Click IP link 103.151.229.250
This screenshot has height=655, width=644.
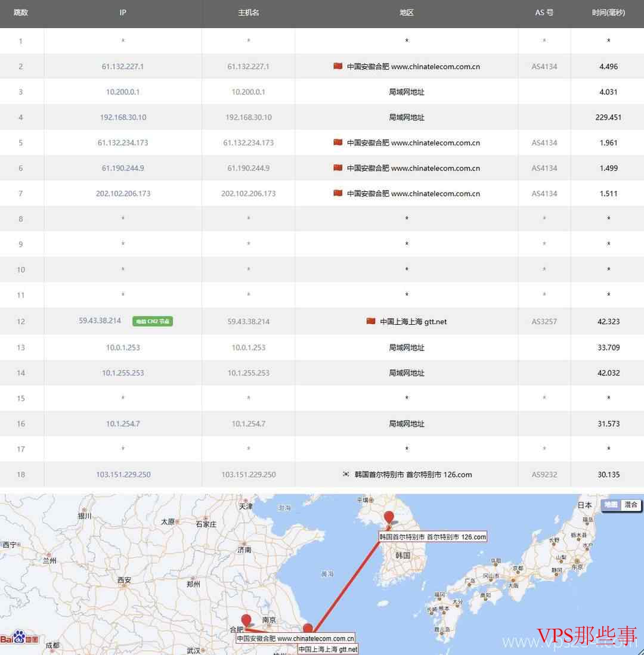[x=123, y=474]
